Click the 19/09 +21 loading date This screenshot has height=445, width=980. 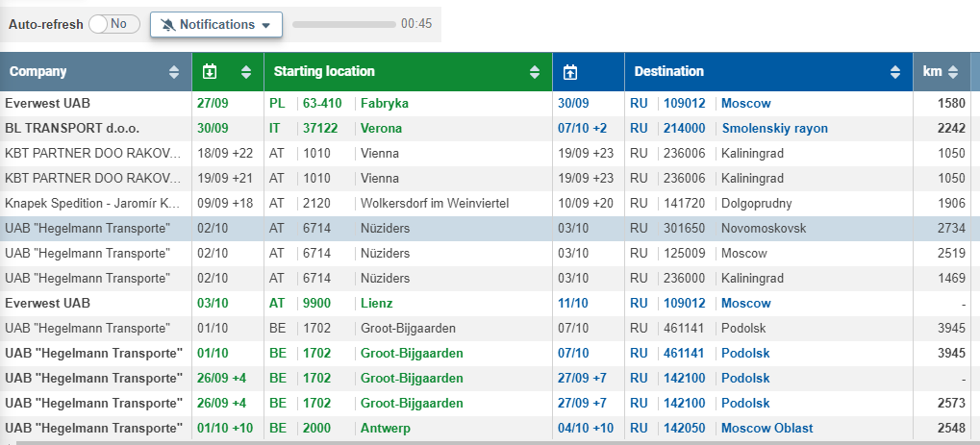pos(224,178)
